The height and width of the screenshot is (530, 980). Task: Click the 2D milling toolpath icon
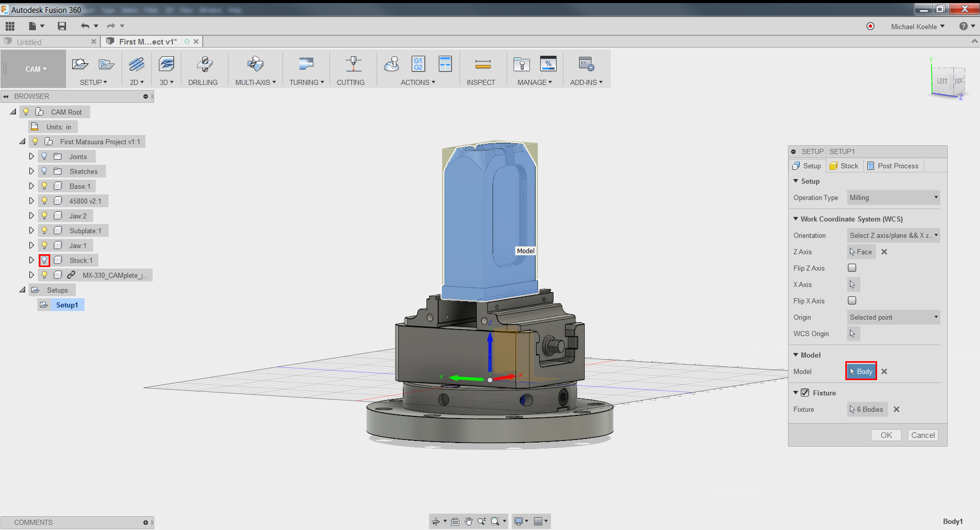[x=136, y=64]
